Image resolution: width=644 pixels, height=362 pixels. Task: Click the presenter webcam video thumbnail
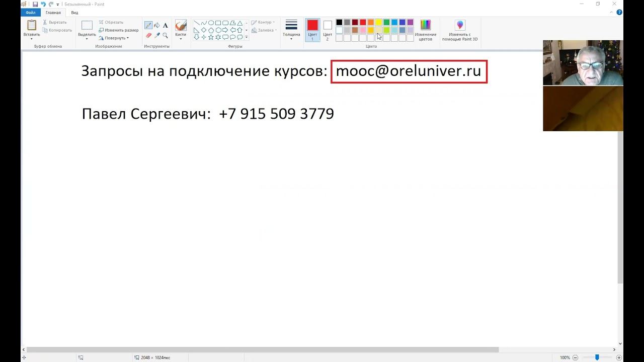(583, 63)
